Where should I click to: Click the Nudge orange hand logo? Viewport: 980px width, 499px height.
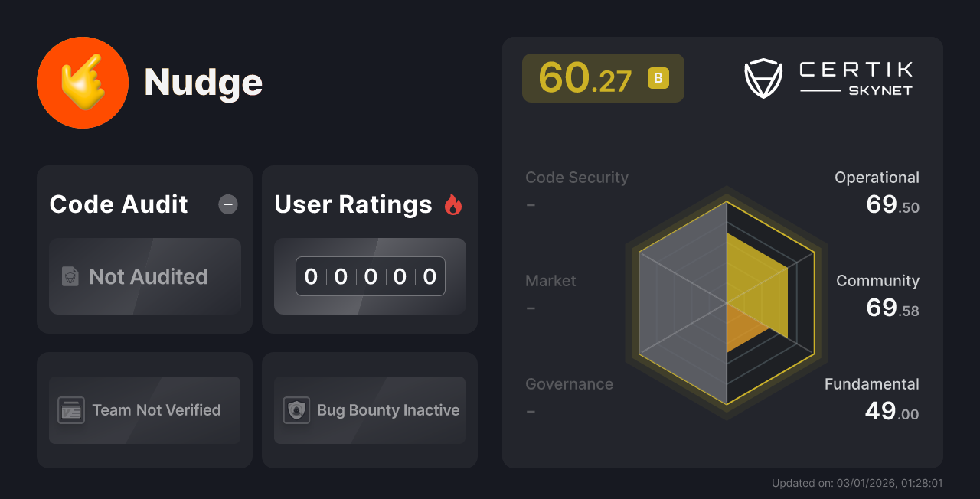coord(83,82)
